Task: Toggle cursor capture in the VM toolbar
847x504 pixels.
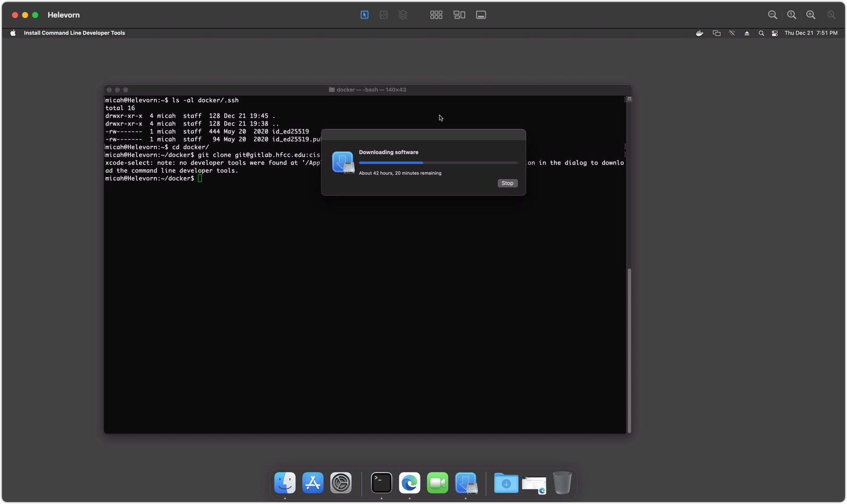Action: [x=364, y=15]
